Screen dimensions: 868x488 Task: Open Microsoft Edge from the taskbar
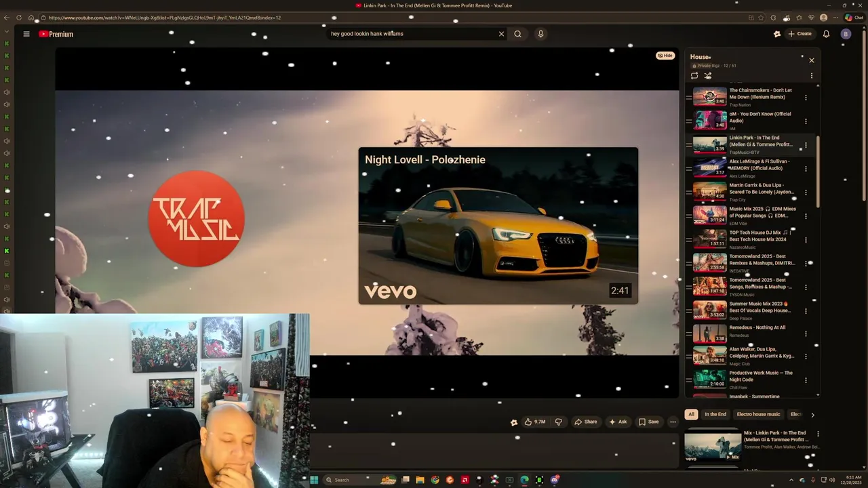click(524, 480)
